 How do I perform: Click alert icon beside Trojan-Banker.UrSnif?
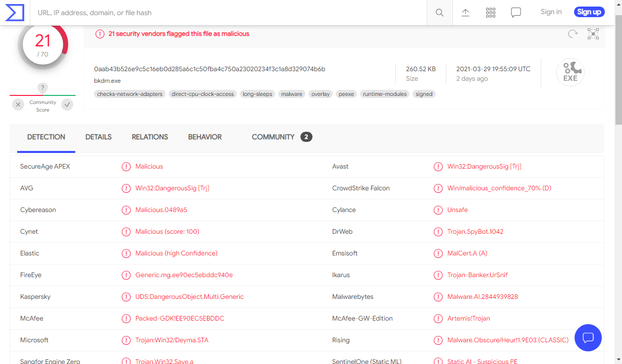(x=438, y=275)
